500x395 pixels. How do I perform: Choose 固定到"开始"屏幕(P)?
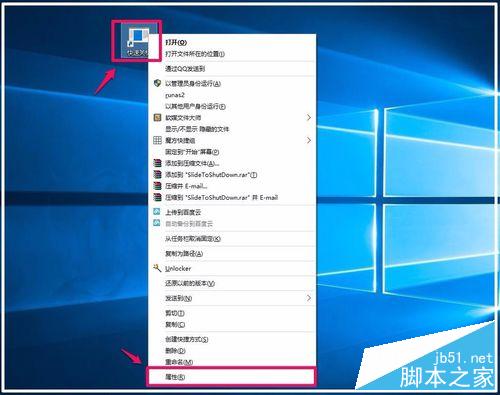[192, 152]
